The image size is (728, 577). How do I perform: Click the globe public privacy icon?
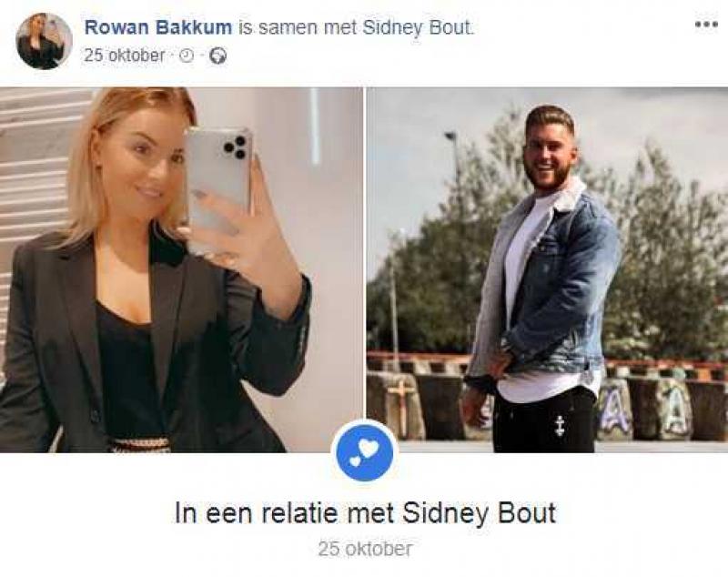tap(217, 56)
